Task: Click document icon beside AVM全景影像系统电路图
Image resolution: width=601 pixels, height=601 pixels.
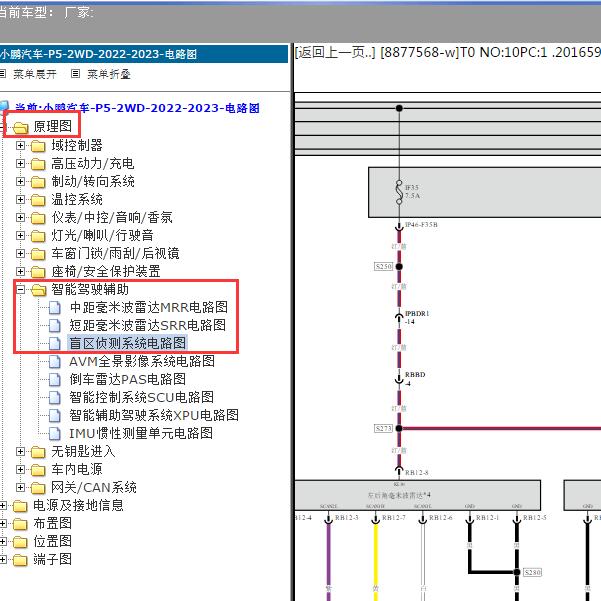Action: click(x=54, y=361)
